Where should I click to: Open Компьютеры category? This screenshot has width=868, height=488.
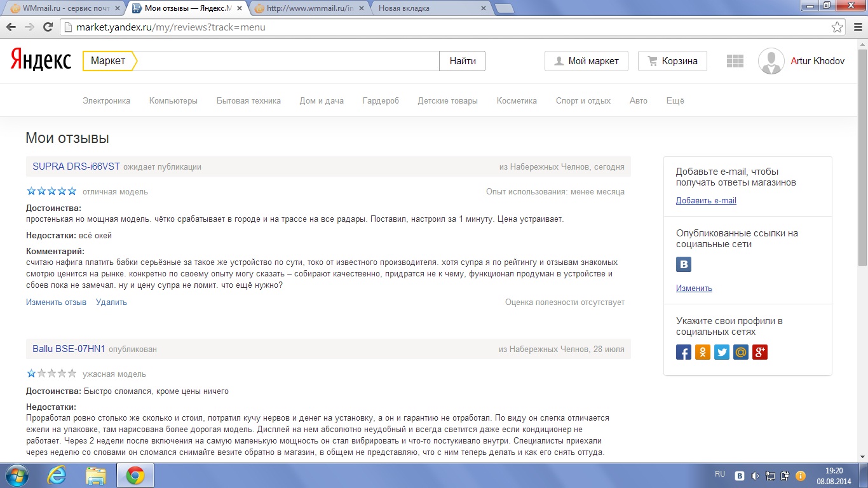pyautogui.click(x=173, y=100)
